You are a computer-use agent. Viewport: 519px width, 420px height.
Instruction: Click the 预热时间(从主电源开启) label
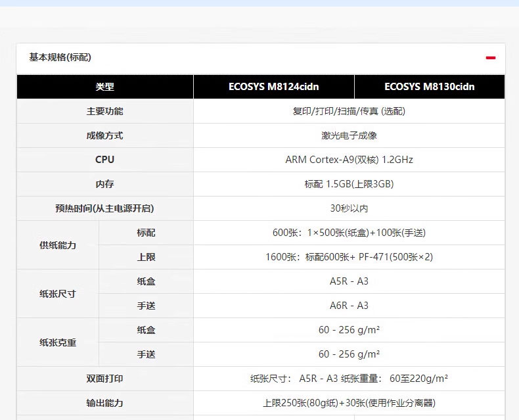104,208
